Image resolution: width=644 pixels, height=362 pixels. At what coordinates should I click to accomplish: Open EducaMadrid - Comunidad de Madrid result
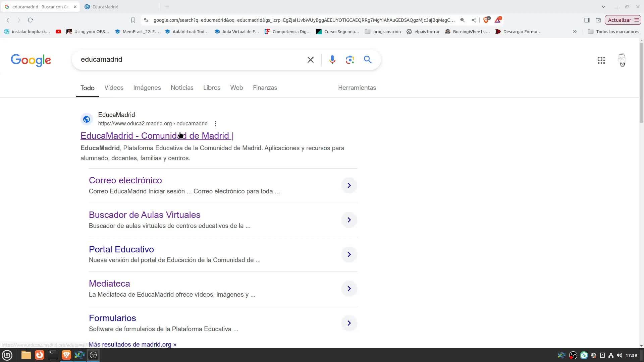click(157, 136)
